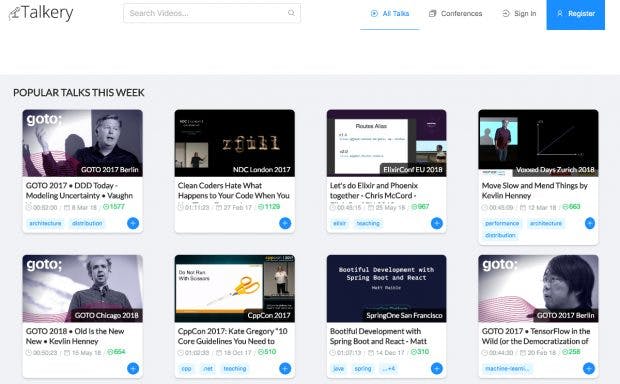This screenshot has width=620, height=384.
Task: Add DDD Today talk with plus icon
Action: point(133,223)
